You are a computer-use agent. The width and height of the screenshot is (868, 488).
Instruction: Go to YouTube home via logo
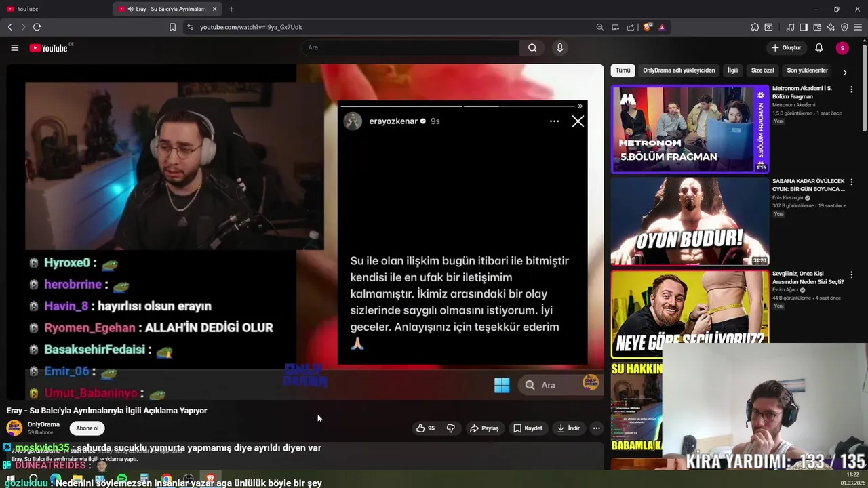[x=49, y=48]
